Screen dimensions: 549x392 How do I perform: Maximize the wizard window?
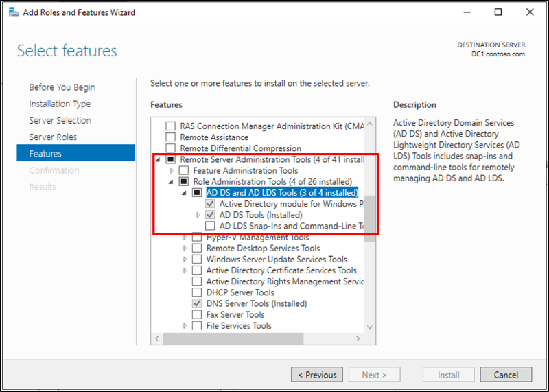(x=498, y=12)
